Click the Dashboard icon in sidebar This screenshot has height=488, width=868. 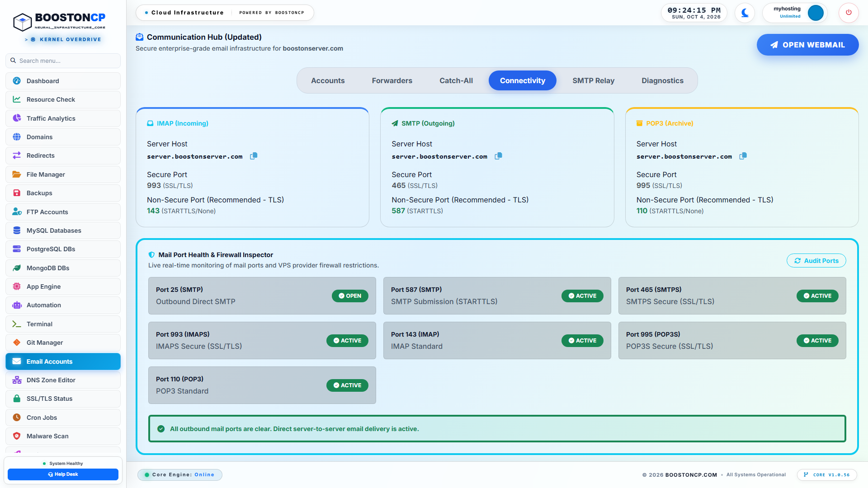(17, 81)
